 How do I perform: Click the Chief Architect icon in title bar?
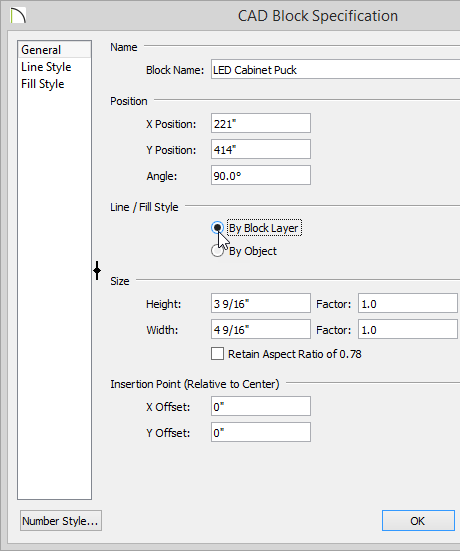(18, 16)
